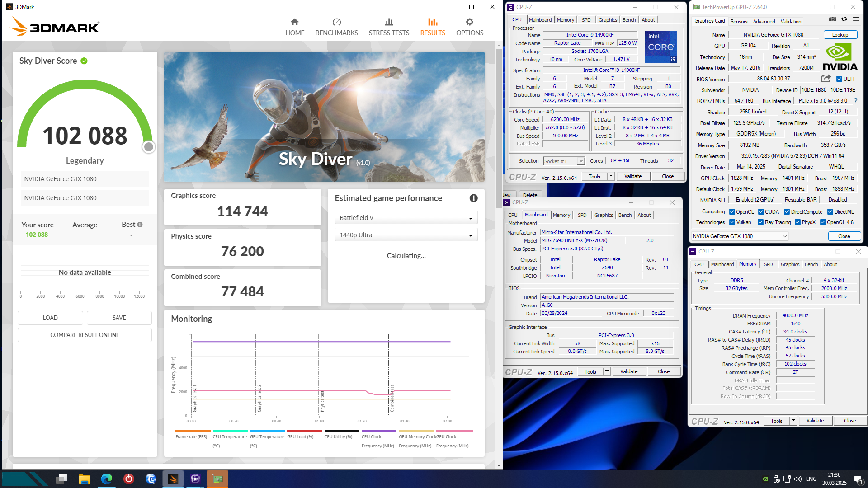Open the 3DMark HOME page icon
The image size is (868, 488).
[295, 22]
